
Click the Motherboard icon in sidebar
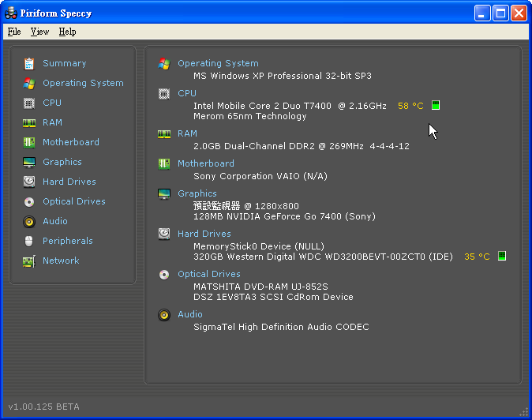[29, 142]
